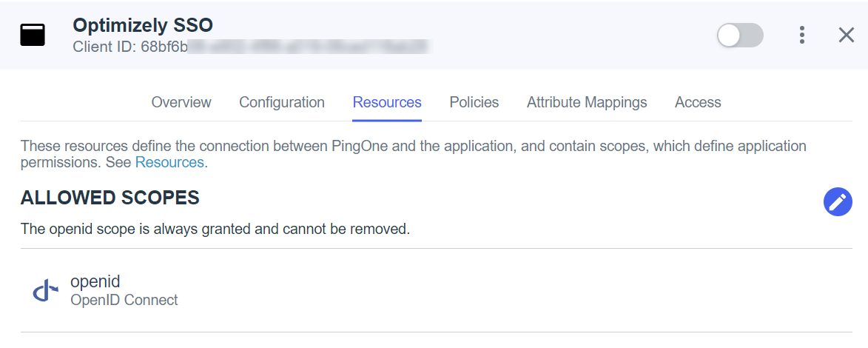
Task: Click the Optimizely SSO application title
Action: (143, 25)
